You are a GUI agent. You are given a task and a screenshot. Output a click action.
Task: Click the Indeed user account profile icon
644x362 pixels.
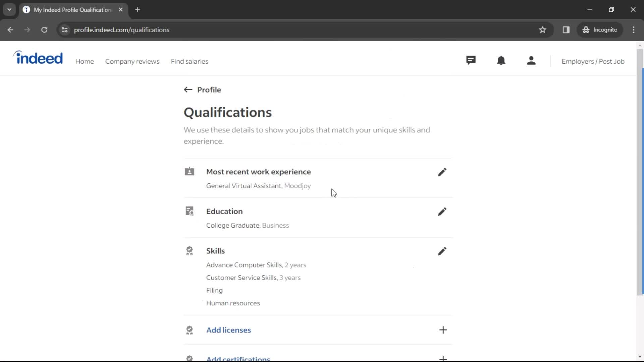pos(531,61)
